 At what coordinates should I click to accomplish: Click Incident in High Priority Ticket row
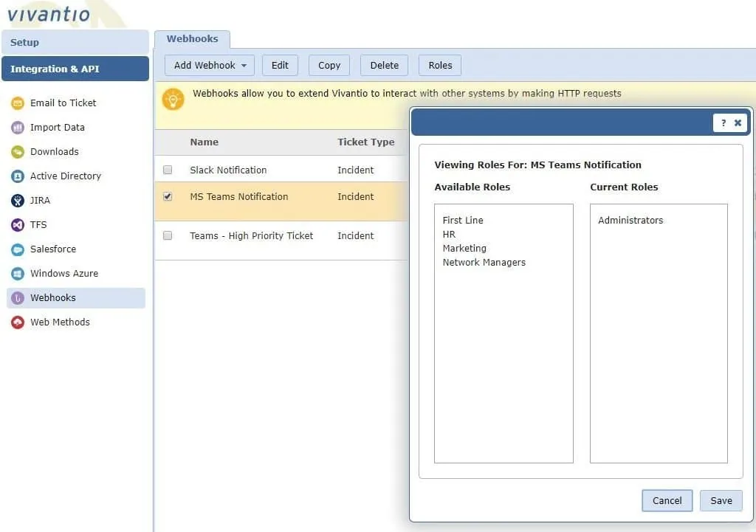(355, 235)
